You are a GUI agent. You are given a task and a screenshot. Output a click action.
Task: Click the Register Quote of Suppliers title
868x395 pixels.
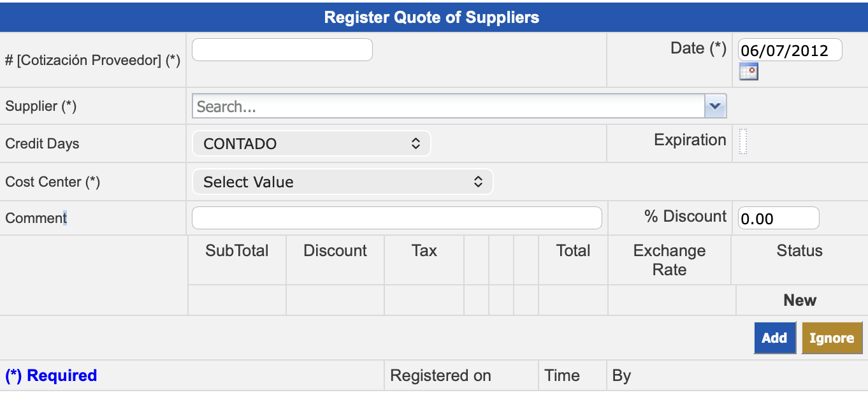click(431, 17)
